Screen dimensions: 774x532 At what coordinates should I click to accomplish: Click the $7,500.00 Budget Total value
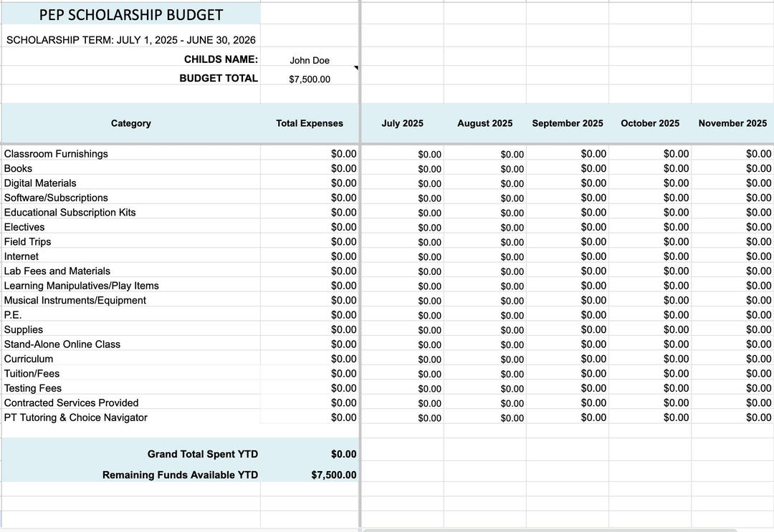click(310, 79)
